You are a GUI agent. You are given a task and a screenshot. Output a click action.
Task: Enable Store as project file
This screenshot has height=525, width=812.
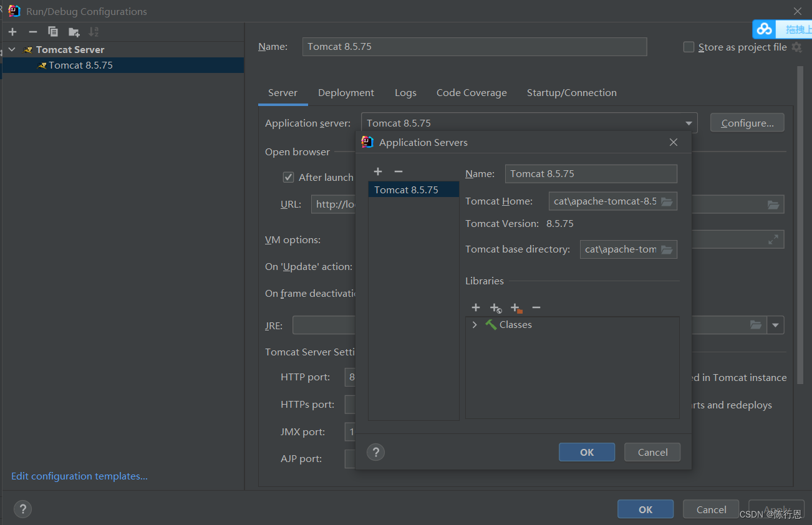[x=689, y=47]
